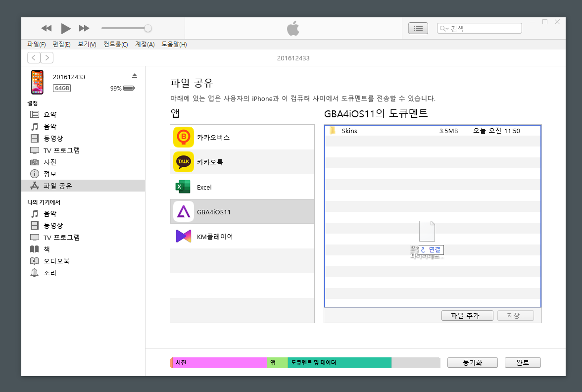Open the 컨트롤(C) menu

(x=116, y=44)
